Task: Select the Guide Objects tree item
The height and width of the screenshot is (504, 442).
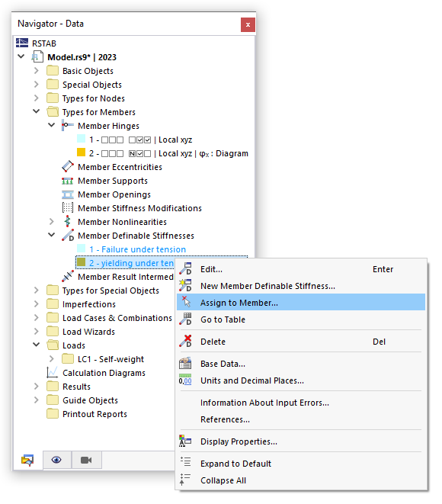Action: point(90,400)
